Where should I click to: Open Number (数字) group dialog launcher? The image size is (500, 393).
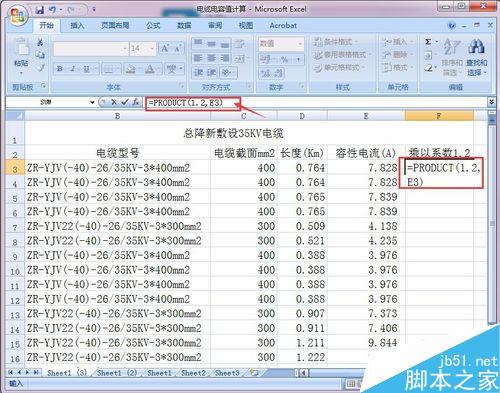[x=302, y=86]
